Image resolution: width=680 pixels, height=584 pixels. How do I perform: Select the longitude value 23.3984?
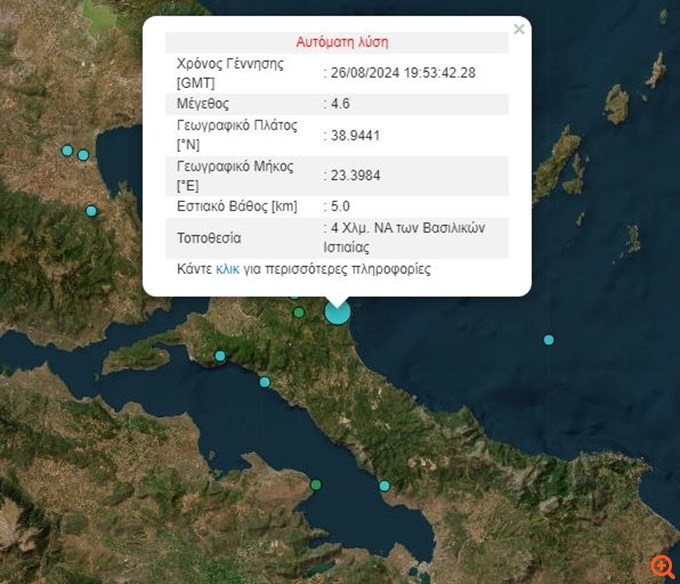pyautogui.click(x=355, y=175)
